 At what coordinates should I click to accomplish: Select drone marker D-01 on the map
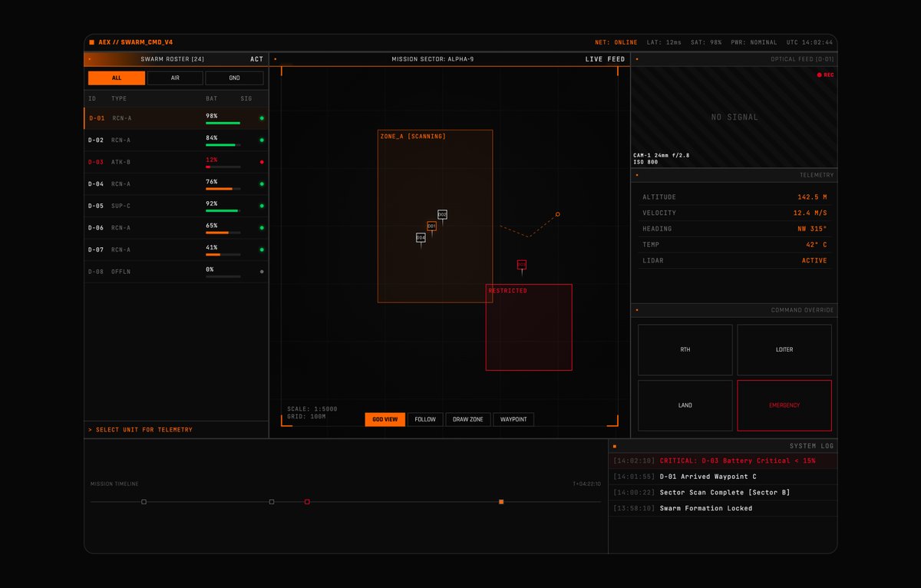click(432, 226)
